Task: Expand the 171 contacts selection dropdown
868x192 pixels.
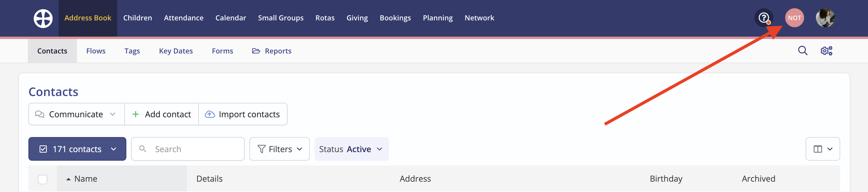Action: (77, 149)
